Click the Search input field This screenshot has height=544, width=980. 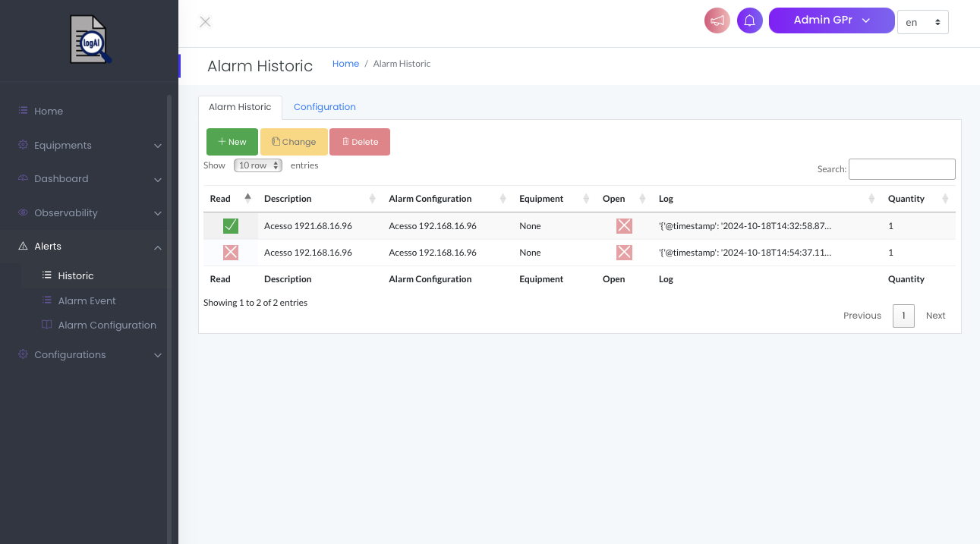[x=901, y=169]
